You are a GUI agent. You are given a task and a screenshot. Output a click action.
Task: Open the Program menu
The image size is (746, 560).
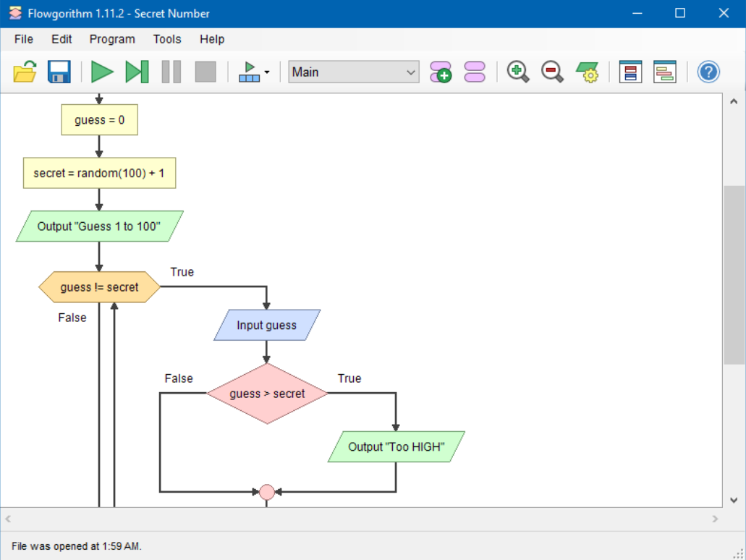click(112, 39)
